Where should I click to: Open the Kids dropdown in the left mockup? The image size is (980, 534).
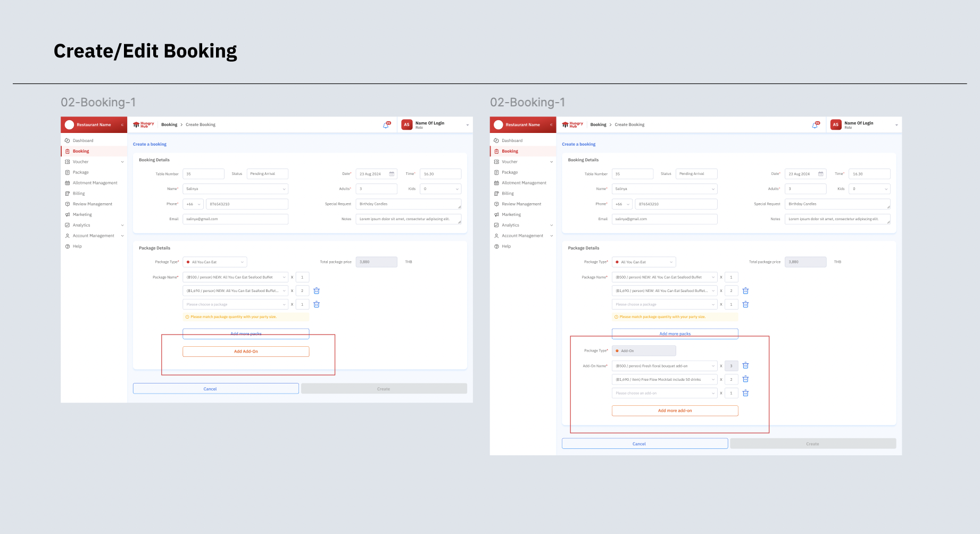440,189
